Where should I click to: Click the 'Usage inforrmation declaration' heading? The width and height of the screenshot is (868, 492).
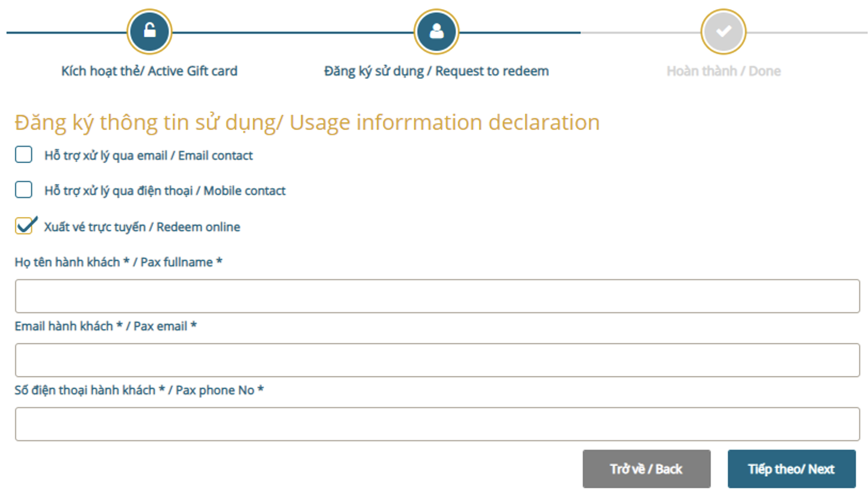point(445,122)
